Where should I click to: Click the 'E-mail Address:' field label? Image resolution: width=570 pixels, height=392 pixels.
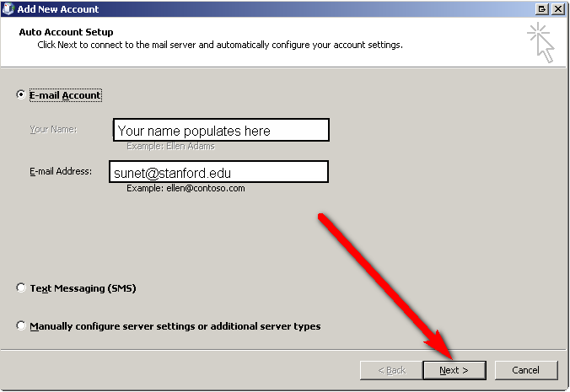pos(61,171)
